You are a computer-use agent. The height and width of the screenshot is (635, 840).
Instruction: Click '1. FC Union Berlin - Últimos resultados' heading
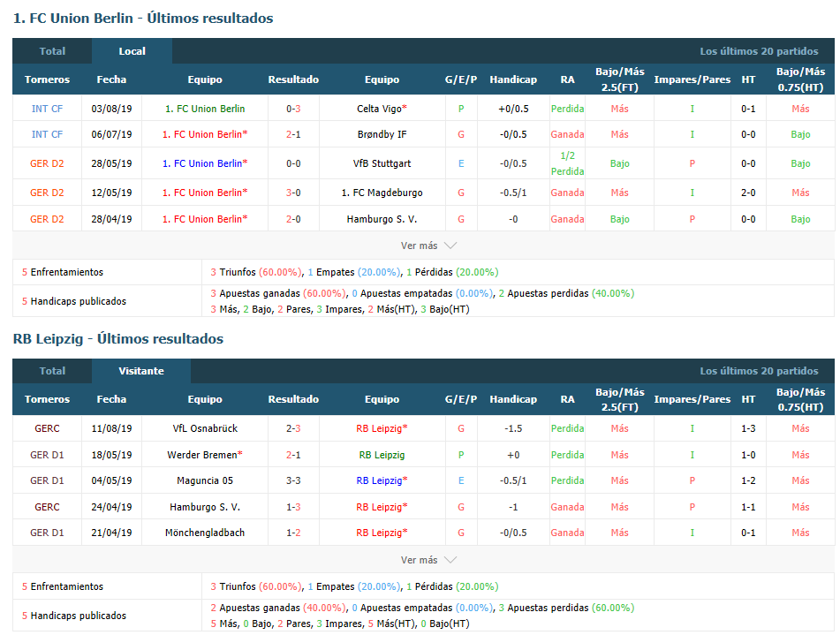click(x=143, y=19)
